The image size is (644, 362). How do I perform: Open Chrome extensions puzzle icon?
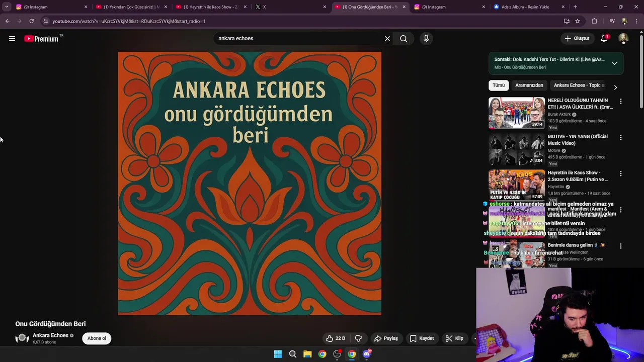(594, 21)
